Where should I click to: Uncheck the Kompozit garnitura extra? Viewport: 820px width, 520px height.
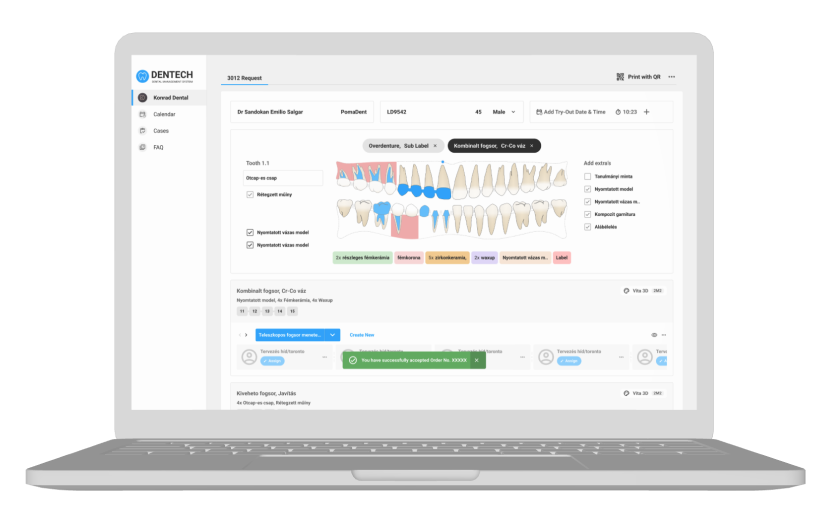click(587, 214)
